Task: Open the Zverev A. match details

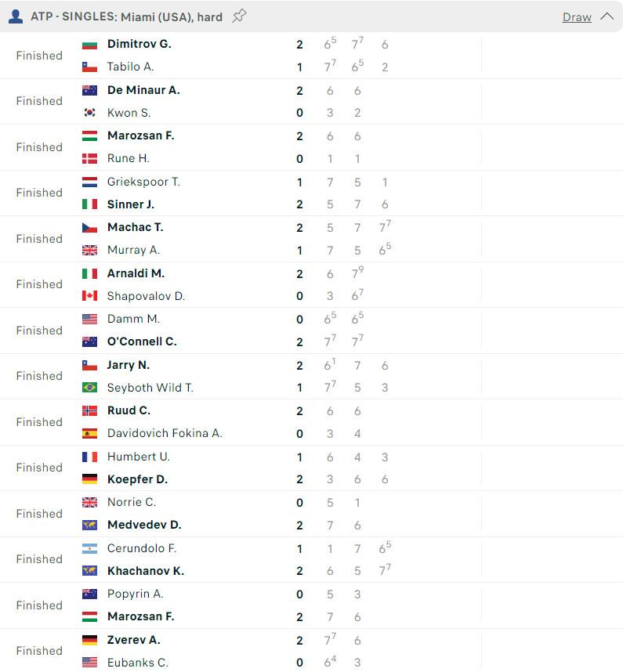Action: click(x=311, y=651)
